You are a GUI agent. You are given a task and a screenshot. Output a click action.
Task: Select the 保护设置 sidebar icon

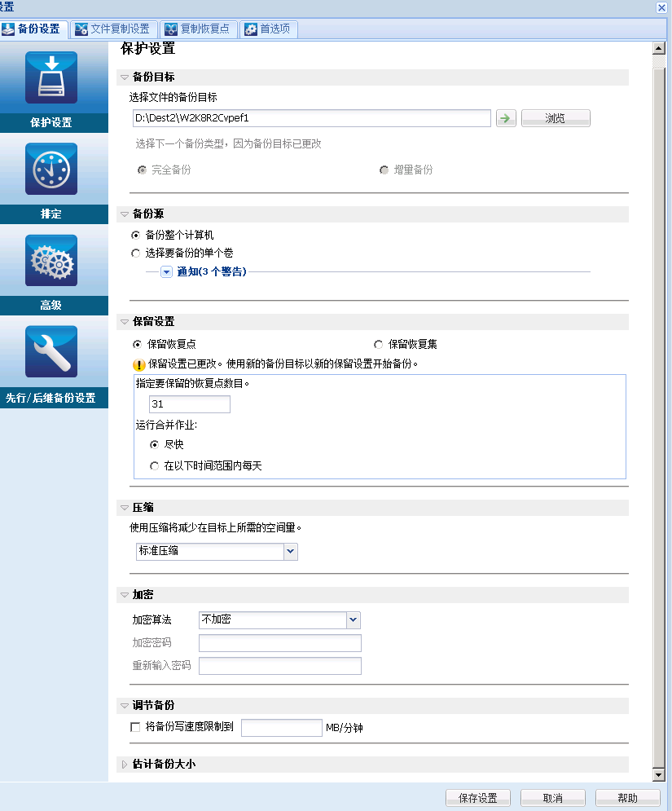(52, 77)
